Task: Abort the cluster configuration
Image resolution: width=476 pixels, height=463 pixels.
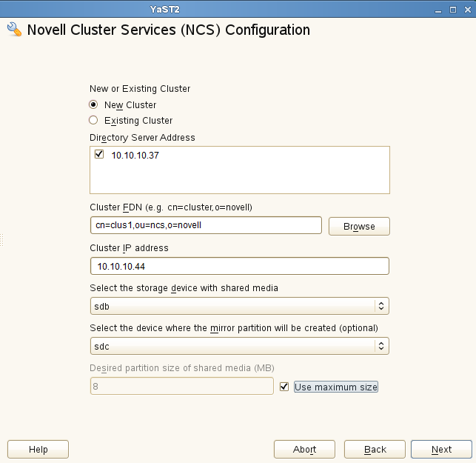Action: coord(304,449)
